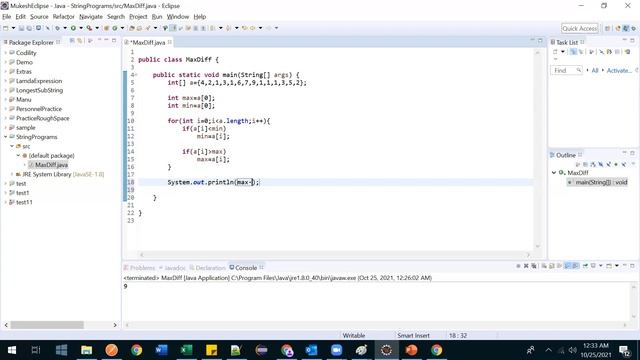Open the Window menu

178,17
